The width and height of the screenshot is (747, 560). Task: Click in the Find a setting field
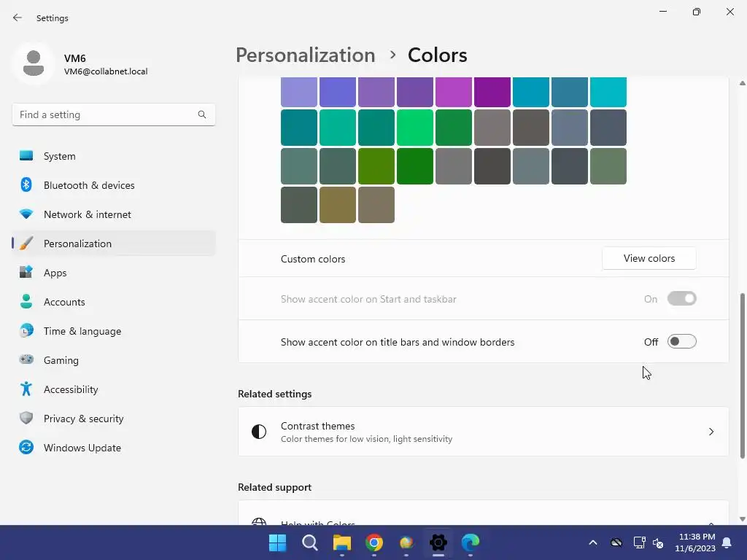pos(113,114)
